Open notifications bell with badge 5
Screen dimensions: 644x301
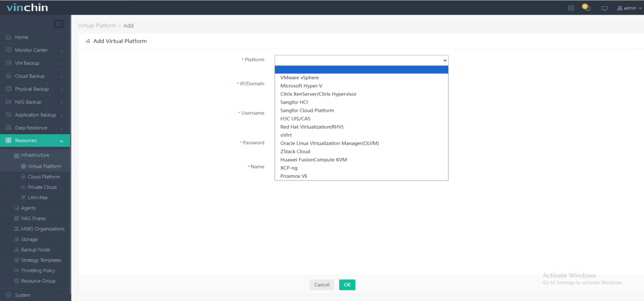coord(586,8)
